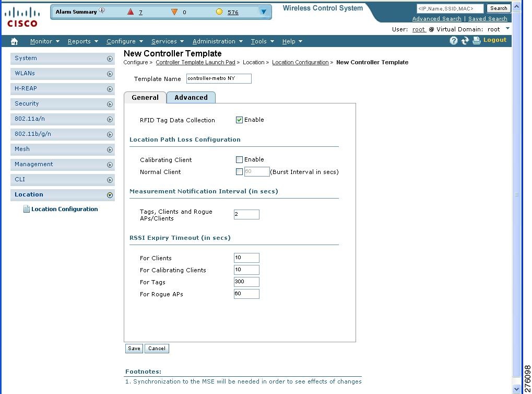Image resolution: width=532 pixels, height=394 pixels.
Task: Click the refresh arrows icon
Action: pyautogui.click(x=465, y=41)
